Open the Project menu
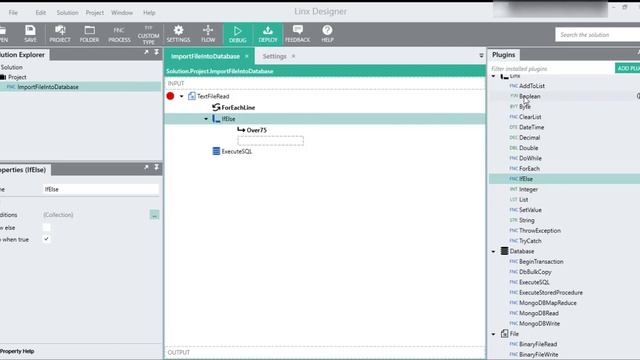This screenshot has height=360, width=640. point(94,13)
